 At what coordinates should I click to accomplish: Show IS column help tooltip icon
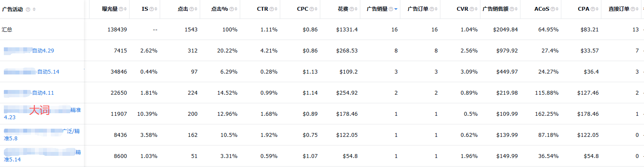(x=152, y=9)
